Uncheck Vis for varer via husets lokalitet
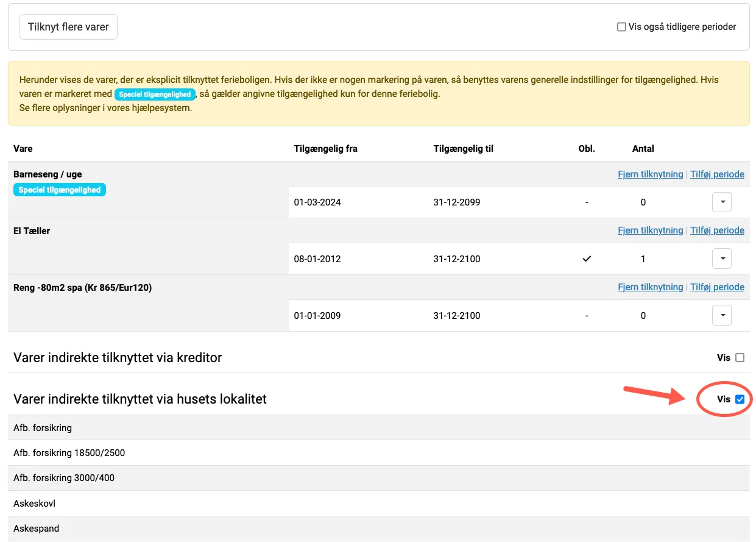This screenshot has height=542, width=756. tap(740, 399)
